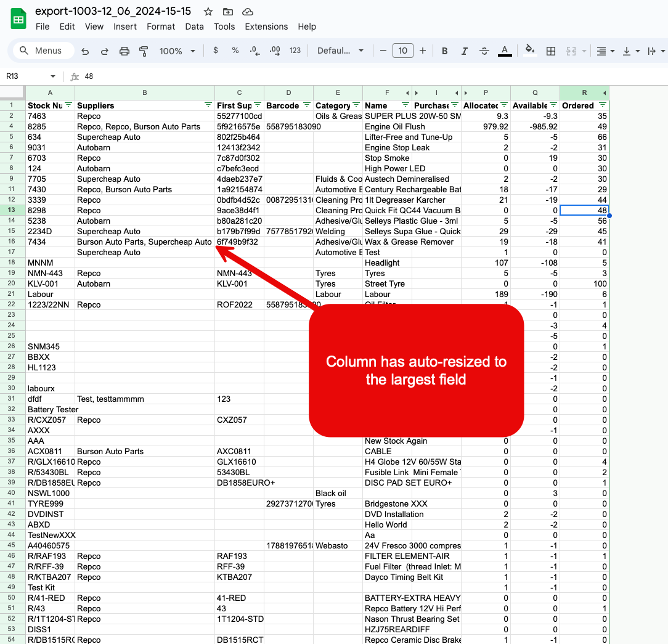Open the Name column filter
Viewport: 668px width, 644px height.
coord(405,105)
